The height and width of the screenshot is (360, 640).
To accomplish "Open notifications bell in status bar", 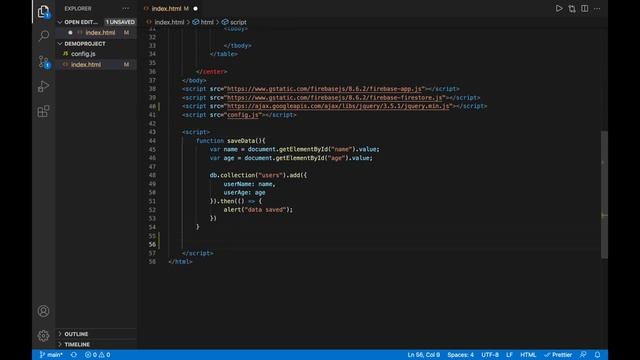I will click(x=597, y=355).
